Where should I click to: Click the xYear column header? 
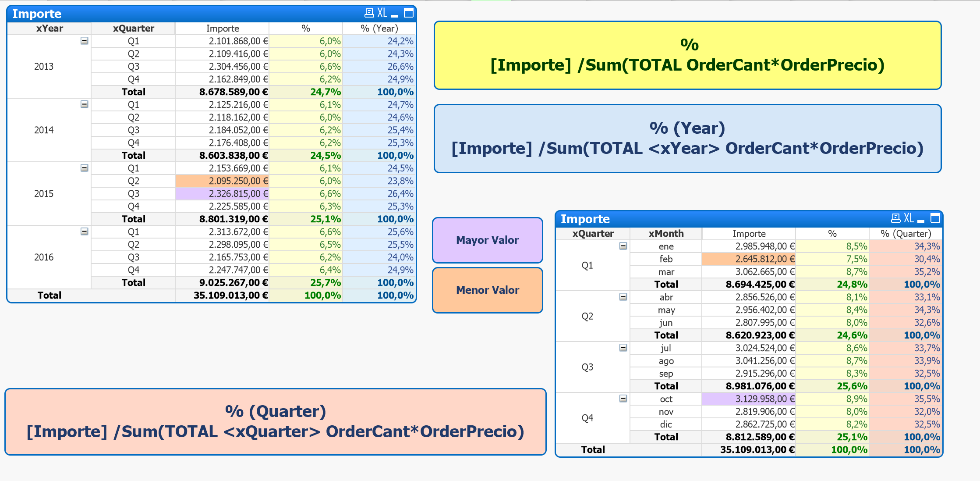49,29
